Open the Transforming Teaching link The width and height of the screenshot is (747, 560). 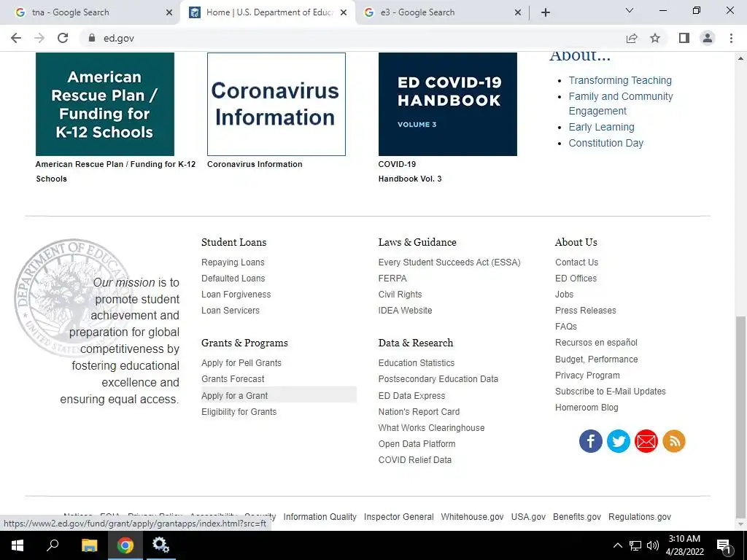click(620, 80)
